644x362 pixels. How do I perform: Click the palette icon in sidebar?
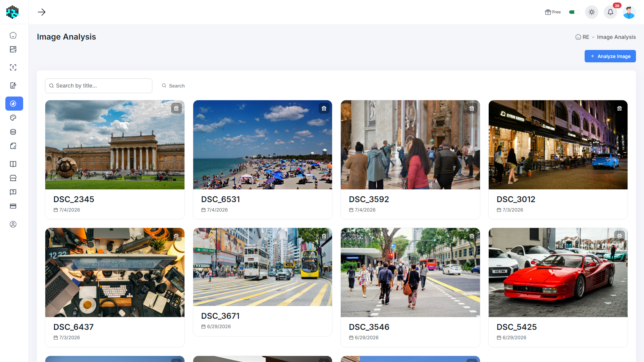[13, 118]
